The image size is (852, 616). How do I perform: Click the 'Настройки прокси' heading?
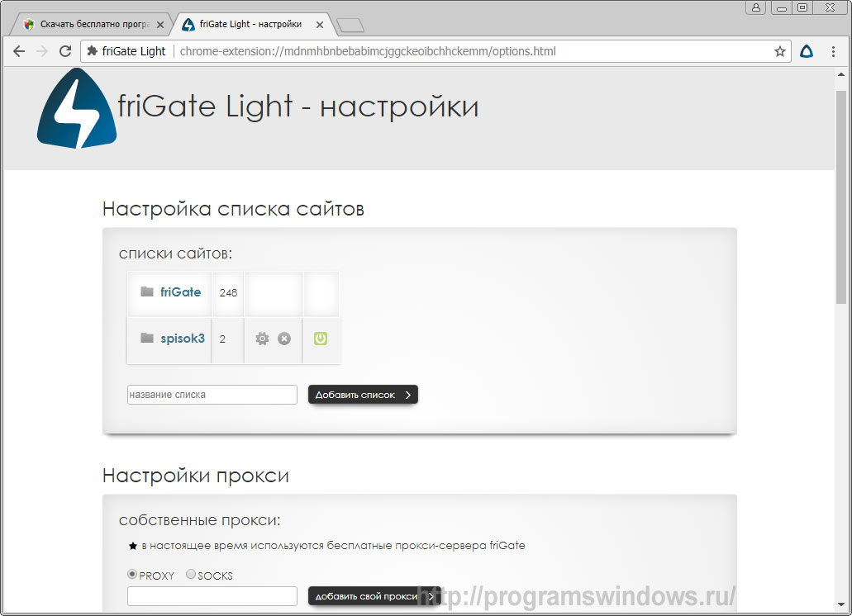click(x=196, y=476)
